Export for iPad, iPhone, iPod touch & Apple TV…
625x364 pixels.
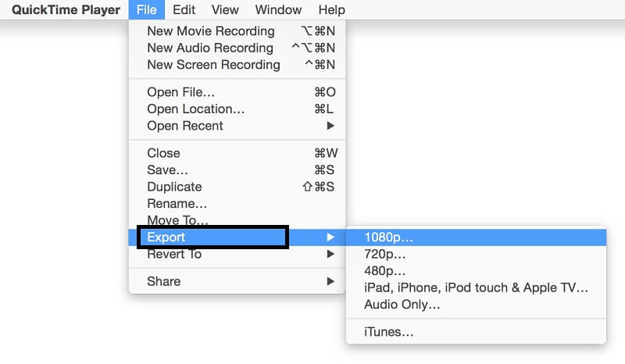[476, 287]
